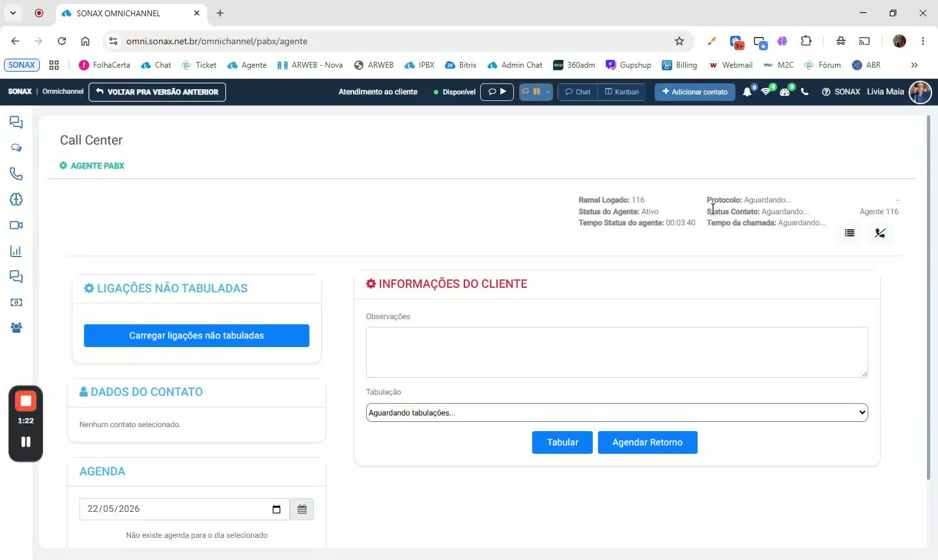Image resolution: width=938 pixels, height=560 pixels.
Task: Open the Bitrix bookmark
Action: 461,65
